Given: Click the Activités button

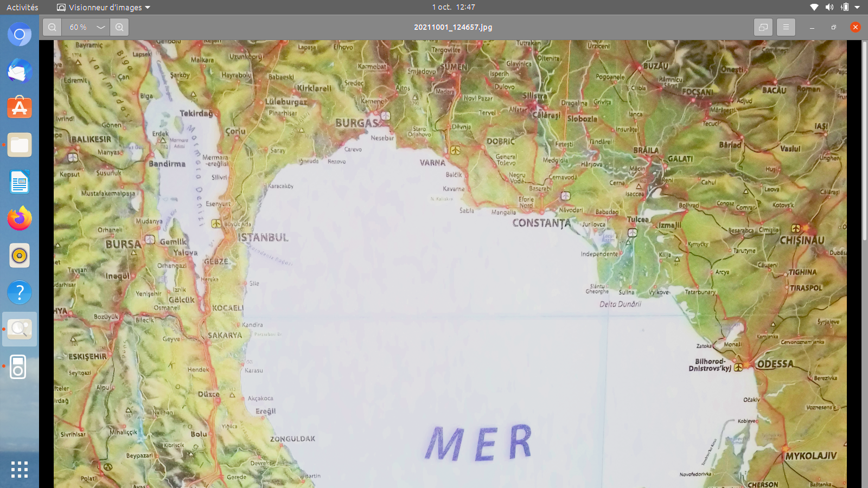Looking at the screenshot, I should (x=22, y=7).
